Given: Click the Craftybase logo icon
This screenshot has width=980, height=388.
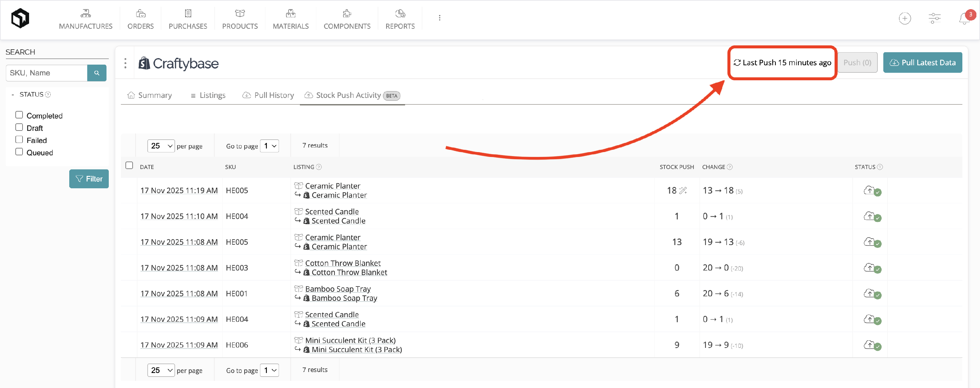Looking at the screenshot, I should point(20,18).
